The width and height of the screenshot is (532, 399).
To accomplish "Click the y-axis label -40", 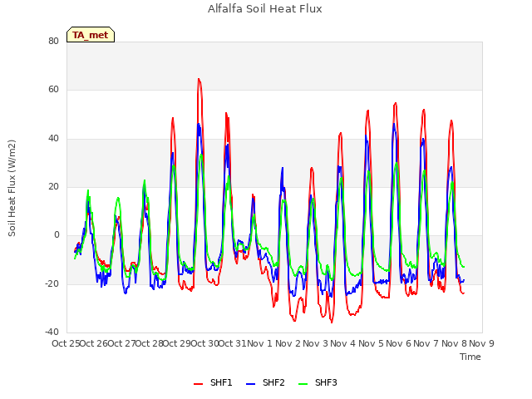I will (52, 332).
